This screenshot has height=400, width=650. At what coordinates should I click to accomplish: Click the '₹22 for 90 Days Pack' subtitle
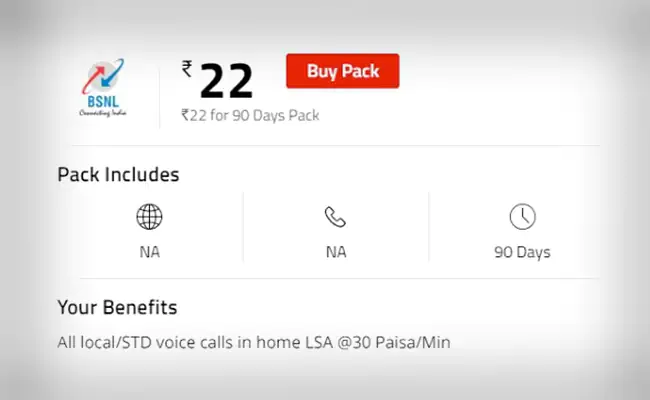click(250, 115)
